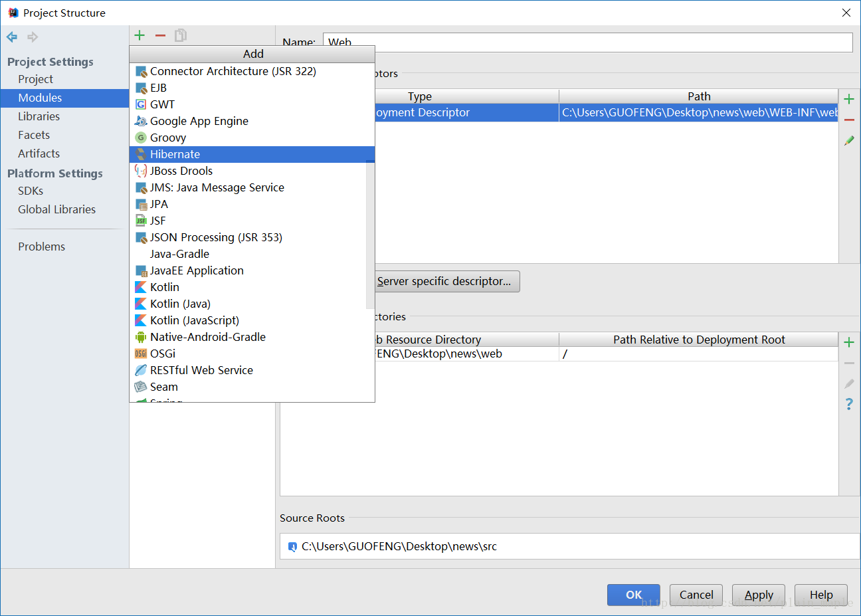
Task: Click the OSGi icon in Add list
Action: [x=141, y=354]
